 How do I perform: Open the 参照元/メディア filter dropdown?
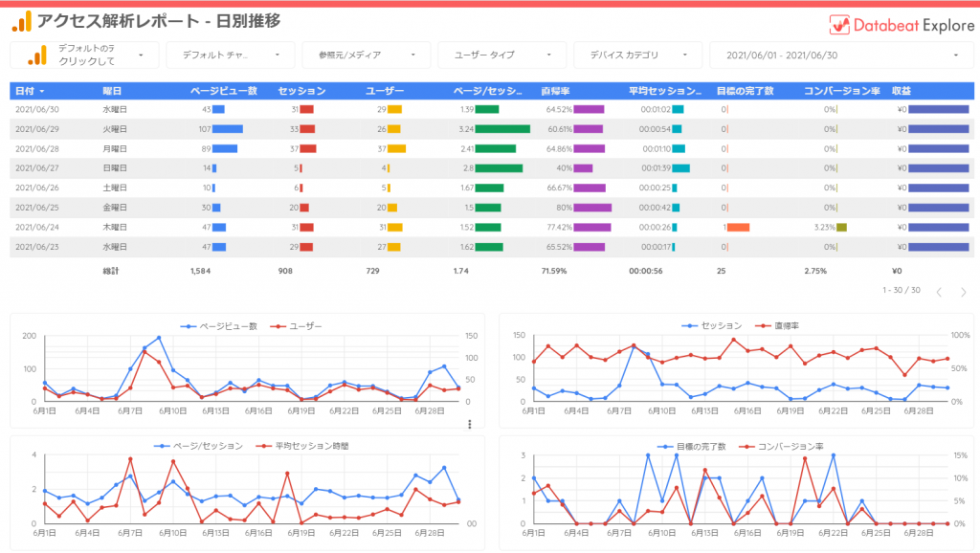pos(367,55)
